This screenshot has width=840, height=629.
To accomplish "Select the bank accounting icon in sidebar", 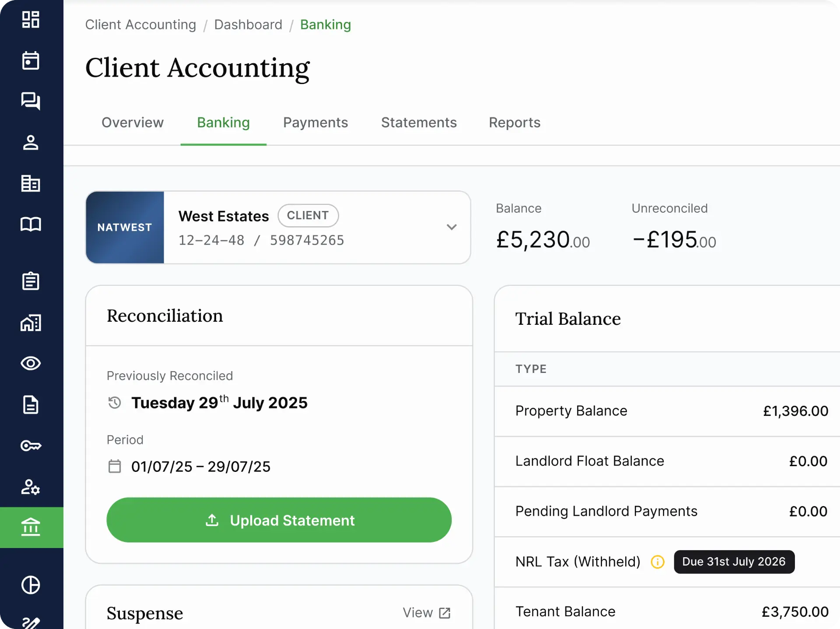I will coord(31,527).
